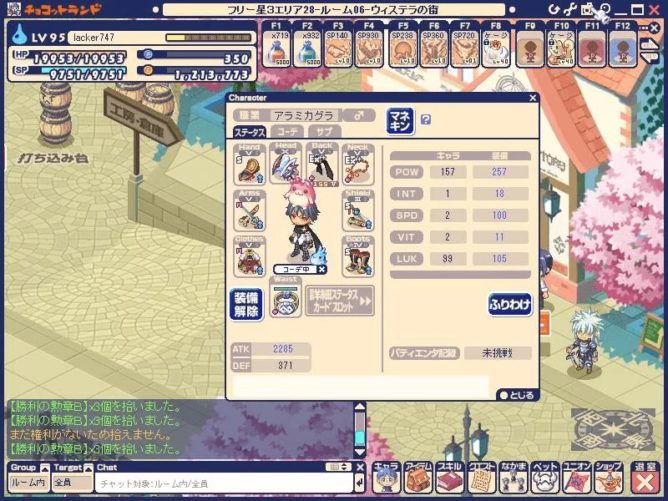Switch to the コーデ tab

pyautogui.click(x=287, y=132)
